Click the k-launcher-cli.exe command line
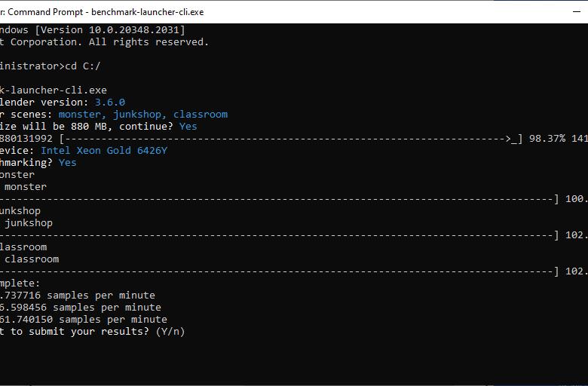 tap(54, 90)
